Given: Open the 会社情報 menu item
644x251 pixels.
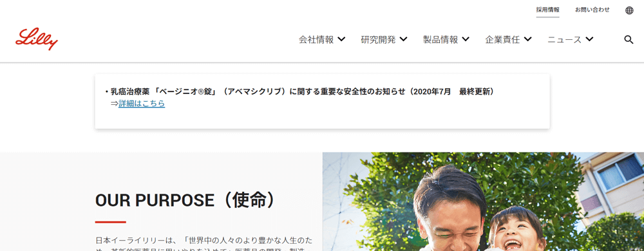Looking at the screenshot, I should (x=316, y=40).
